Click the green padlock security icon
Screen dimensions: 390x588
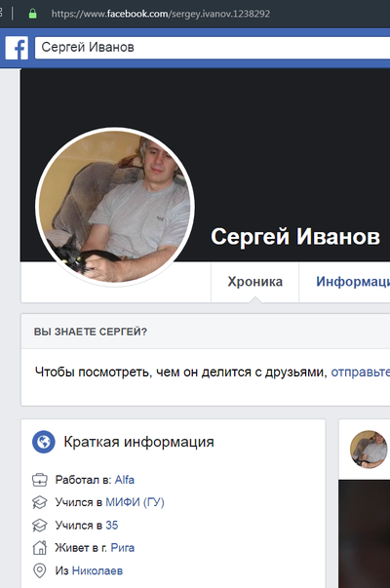click(33, 14)
